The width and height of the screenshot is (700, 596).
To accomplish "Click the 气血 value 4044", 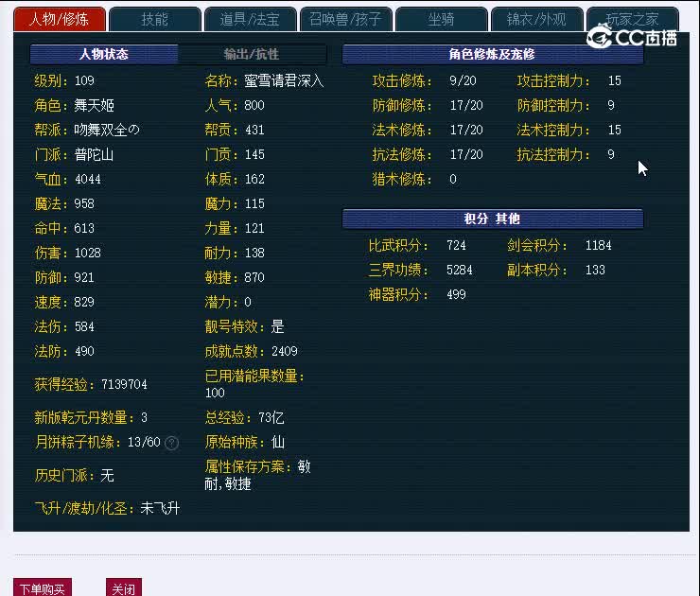I will 88,179.
